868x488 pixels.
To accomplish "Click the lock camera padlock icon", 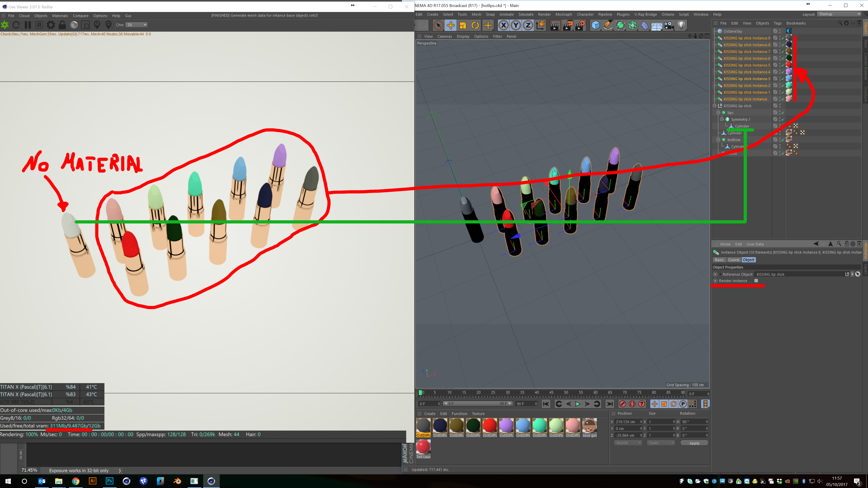I will [x=62, y=25].
